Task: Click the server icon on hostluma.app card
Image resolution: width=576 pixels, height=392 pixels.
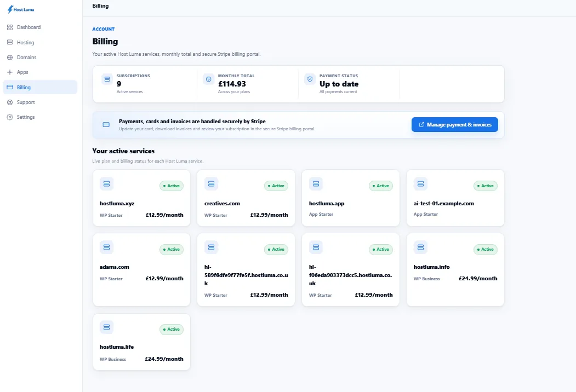Action: click(x=316, y=183)
